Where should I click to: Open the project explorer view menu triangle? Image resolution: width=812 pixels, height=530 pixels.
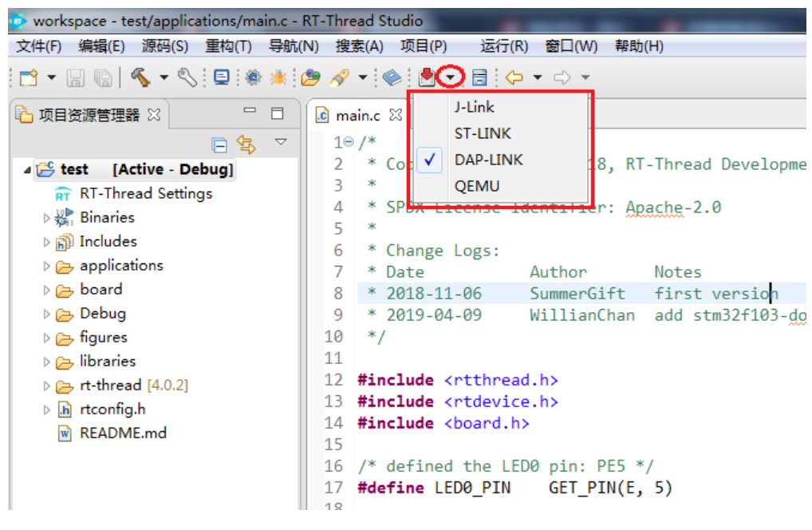281,141
